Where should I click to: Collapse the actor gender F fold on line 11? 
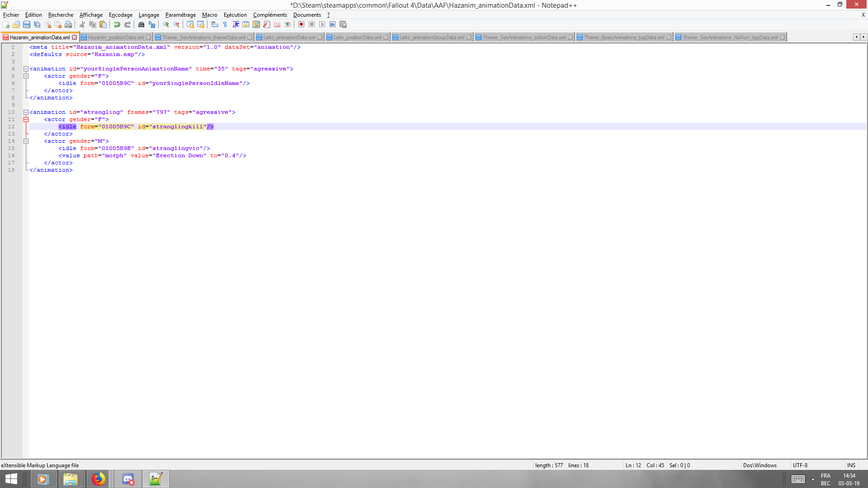25,119
